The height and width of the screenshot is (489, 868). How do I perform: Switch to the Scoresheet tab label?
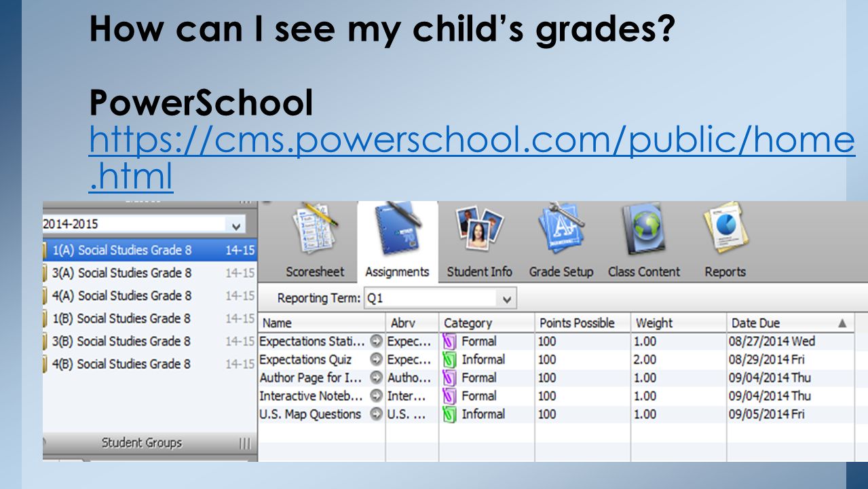[315, 272]
